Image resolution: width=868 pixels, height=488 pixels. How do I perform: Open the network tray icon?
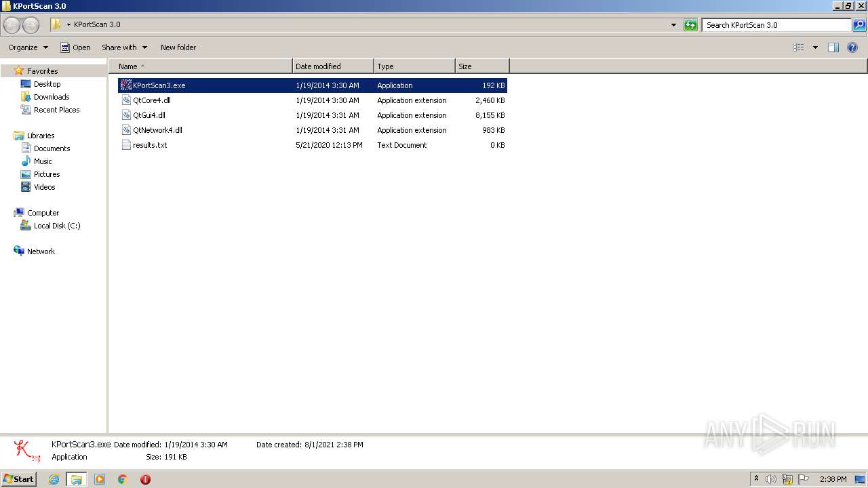[x=787, y=479]
